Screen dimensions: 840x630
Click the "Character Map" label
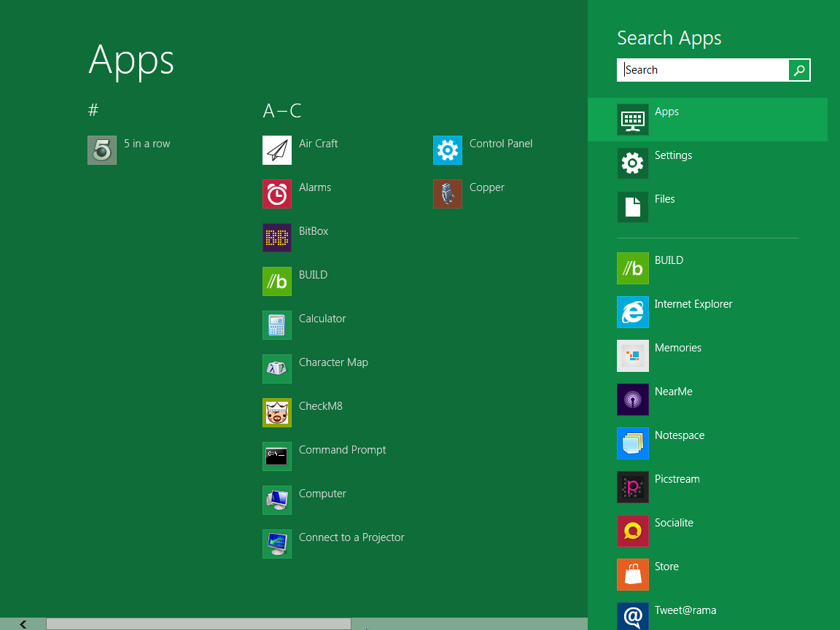pos(333,362)
